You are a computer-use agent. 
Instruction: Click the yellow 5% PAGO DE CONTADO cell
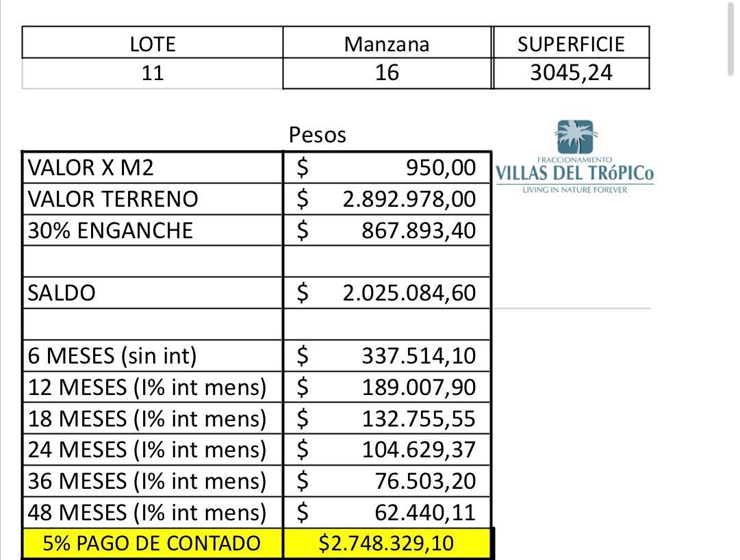coord(152,544)
